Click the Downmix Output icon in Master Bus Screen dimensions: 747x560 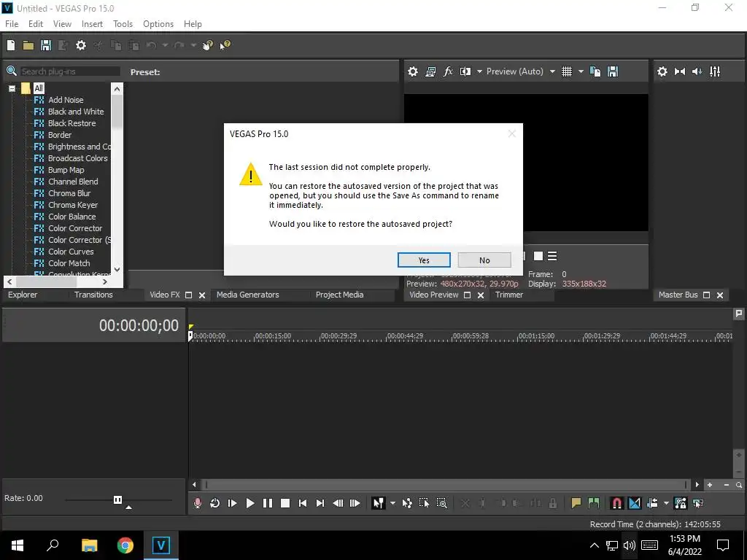[680, 71]
